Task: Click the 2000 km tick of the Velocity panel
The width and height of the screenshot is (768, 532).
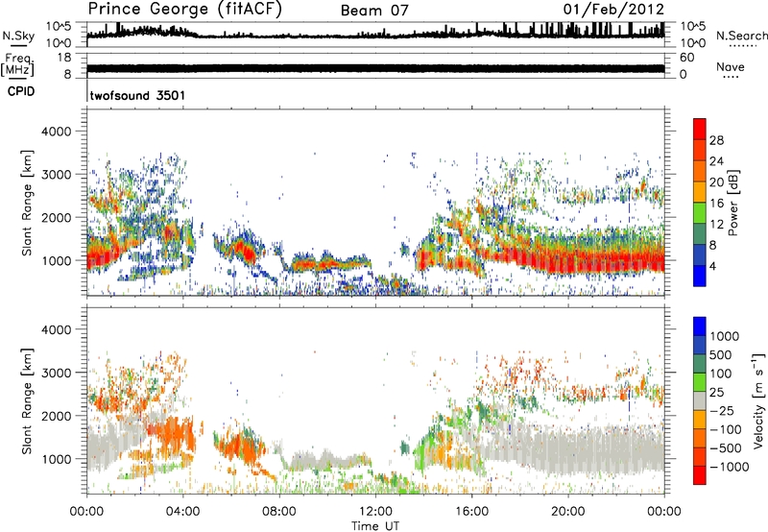Action: (x=56, y=416)
